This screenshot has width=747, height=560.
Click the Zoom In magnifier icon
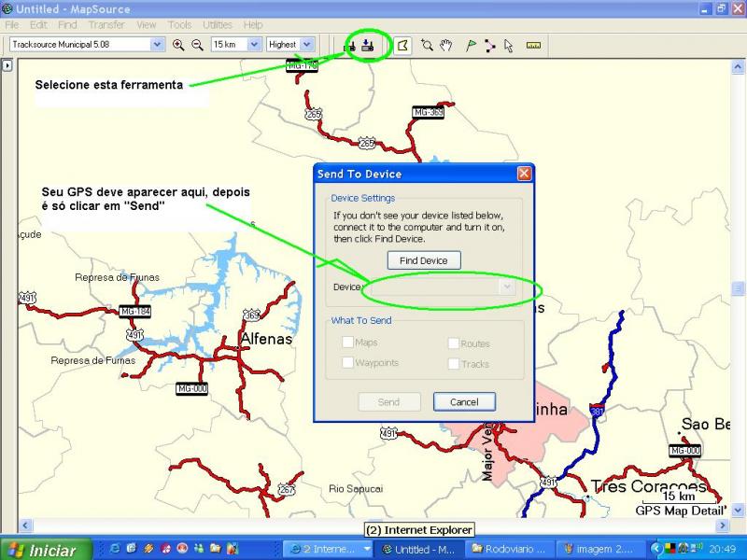tap(178, 45)
